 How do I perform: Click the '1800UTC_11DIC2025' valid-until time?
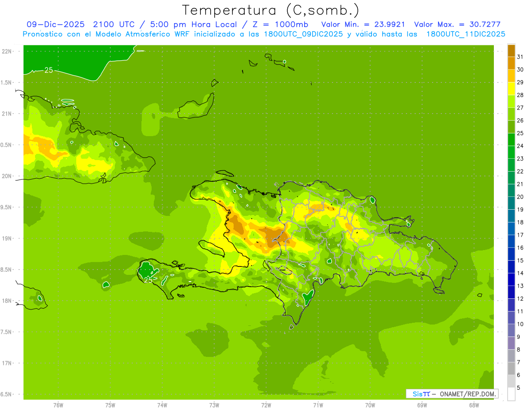click(466, 34)
